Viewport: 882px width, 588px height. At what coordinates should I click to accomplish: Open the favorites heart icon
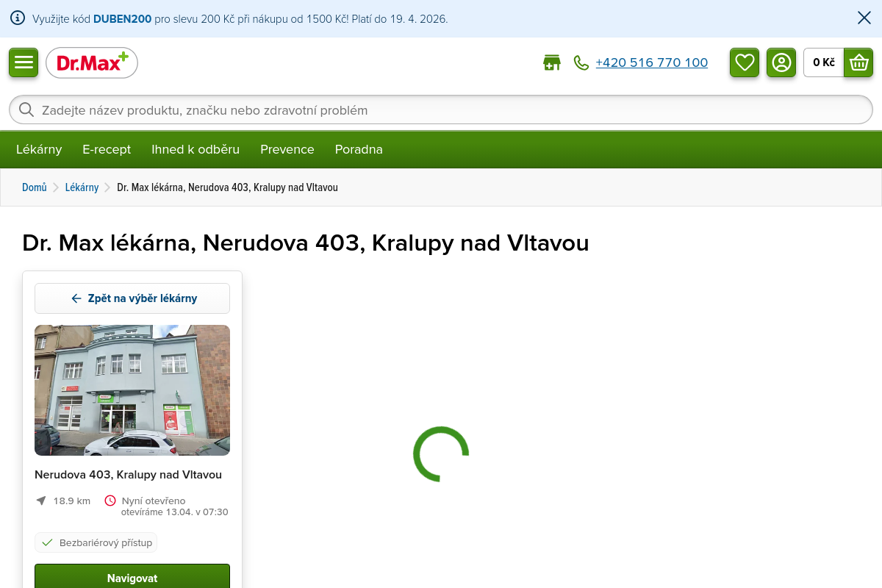(745, 62)
